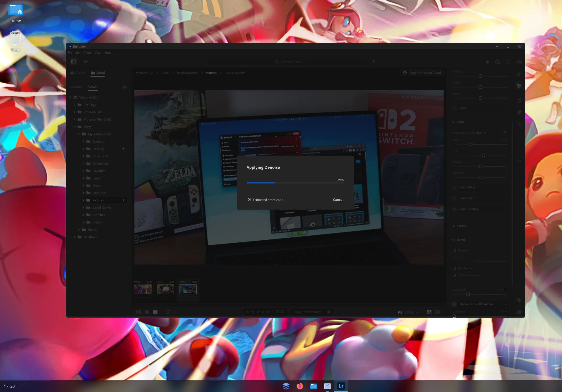This screenshot has height=392, width=562.
Task: Click the share icon near top right
Action: click(x=498, y=62)
